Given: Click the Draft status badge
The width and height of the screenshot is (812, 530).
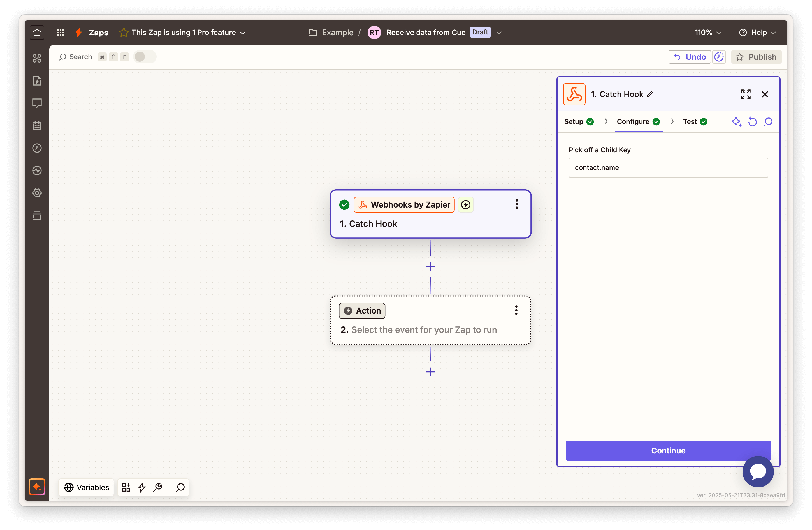Looking at the screenshot, I should pos(480,33).
